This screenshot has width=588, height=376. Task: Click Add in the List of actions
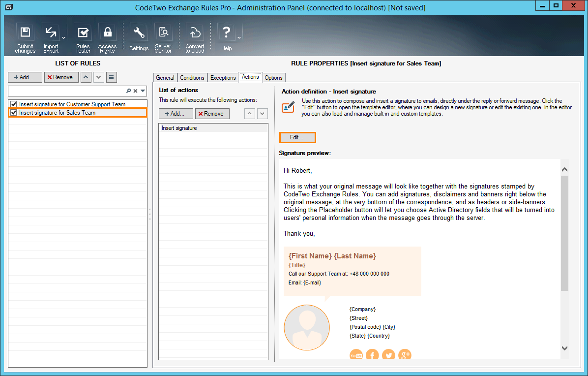coord(176,114)
